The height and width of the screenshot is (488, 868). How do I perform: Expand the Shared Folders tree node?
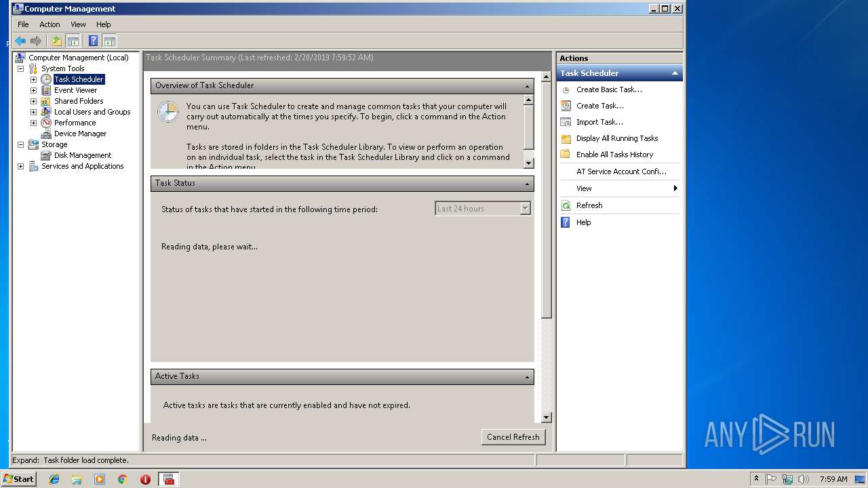click(33, 101)
